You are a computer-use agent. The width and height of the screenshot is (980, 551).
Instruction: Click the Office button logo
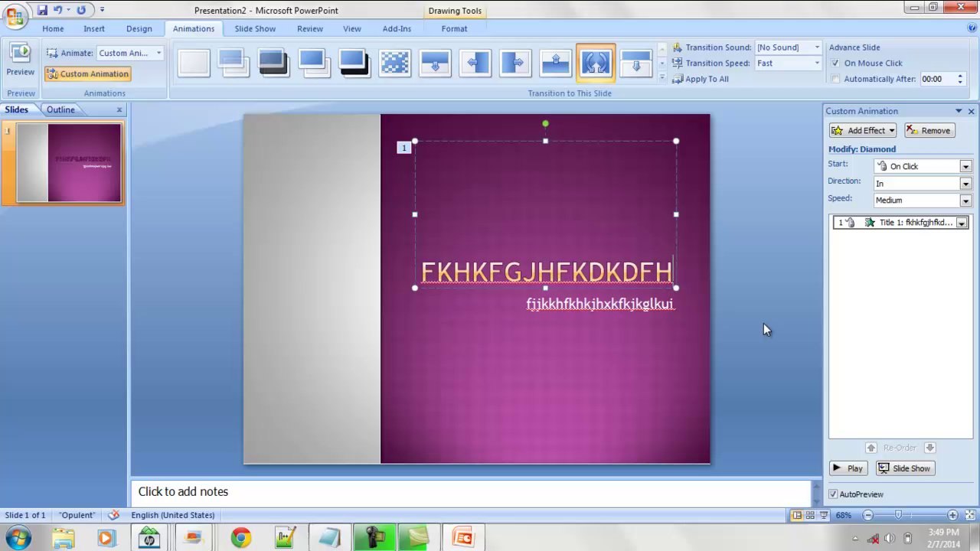click(x=15, y=16)
